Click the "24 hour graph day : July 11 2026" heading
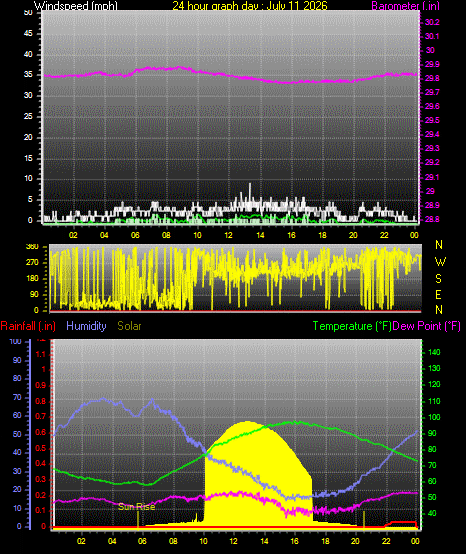This screenshot has height=554, width=466. (x=250, y=6)
